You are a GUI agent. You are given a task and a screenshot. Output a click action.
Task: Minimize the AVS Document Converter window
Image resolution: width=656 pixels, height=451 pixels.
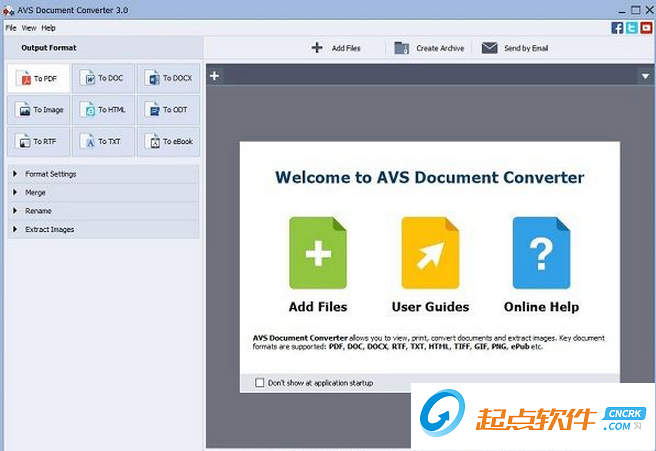(x=622, y=11)
